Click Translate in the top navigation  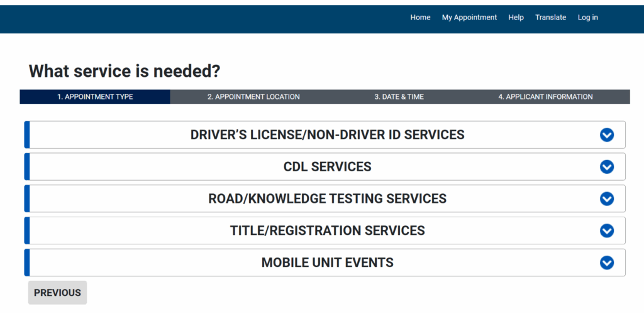(550, 18)
